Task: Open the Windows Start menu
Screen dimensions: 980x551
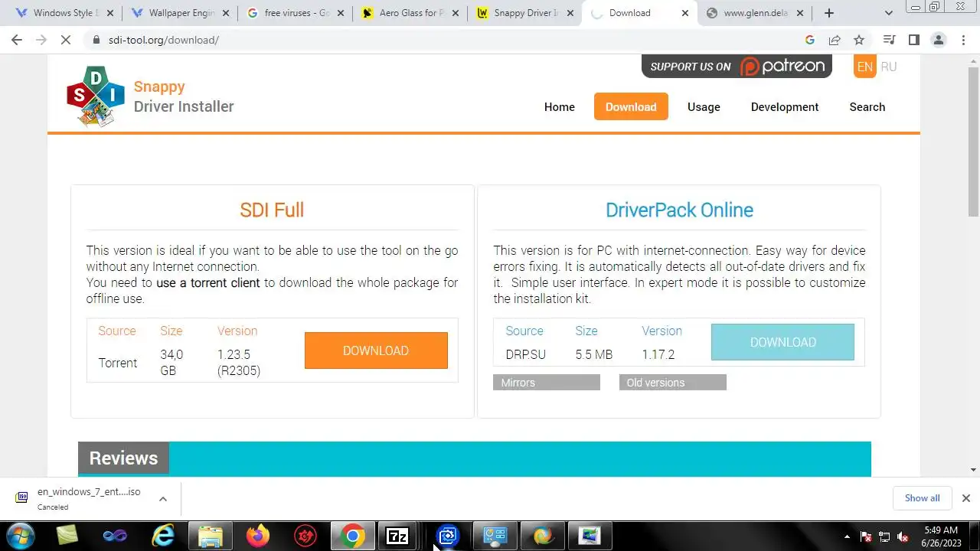Action: (21, 536)
